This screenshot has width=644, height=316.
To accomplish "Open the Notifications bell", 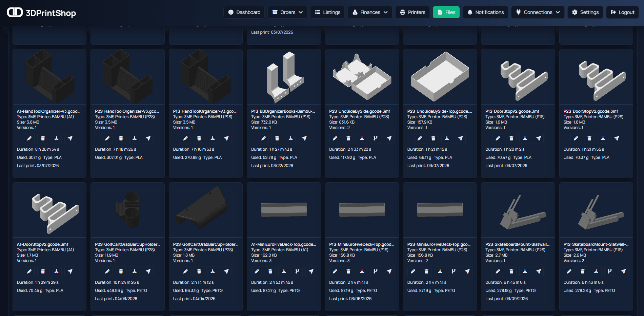I will (485, 12).
